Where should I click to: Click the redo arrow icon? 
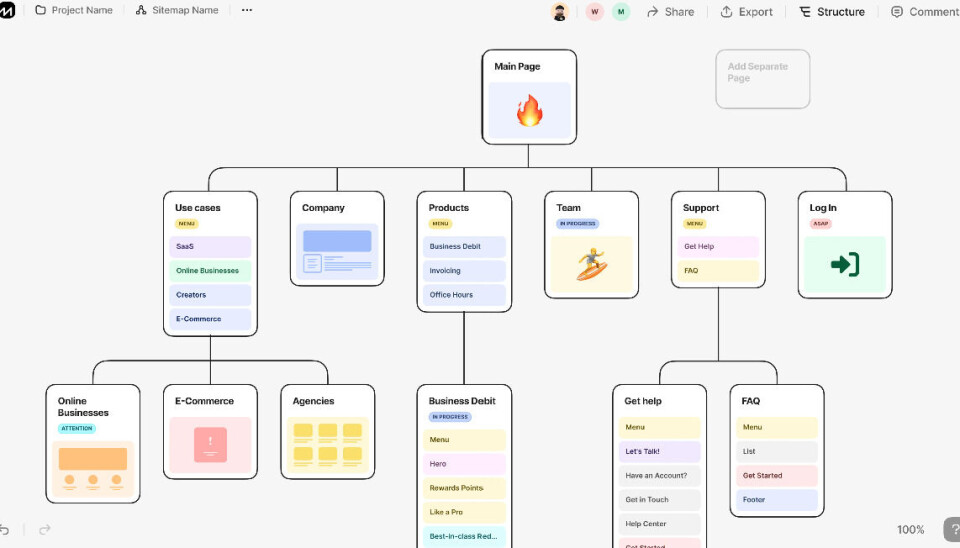point(44,529)
